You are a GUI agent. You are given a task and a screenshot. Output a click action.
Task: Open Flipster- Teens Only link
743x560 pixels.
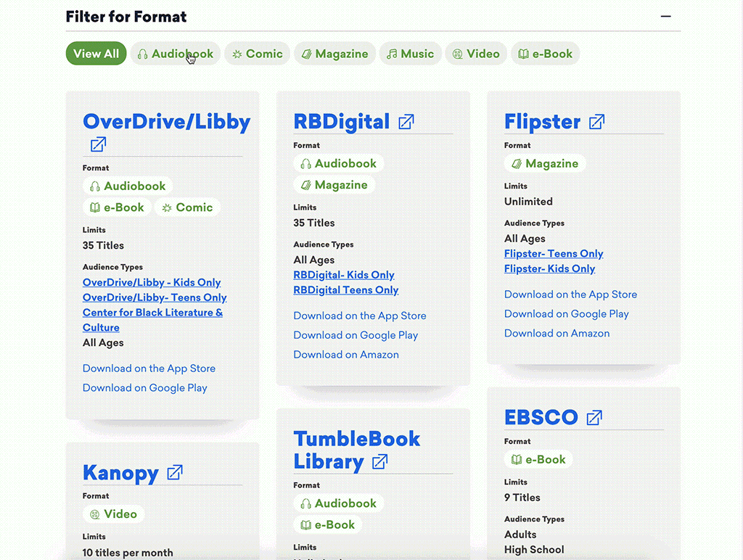coord(554,254)
